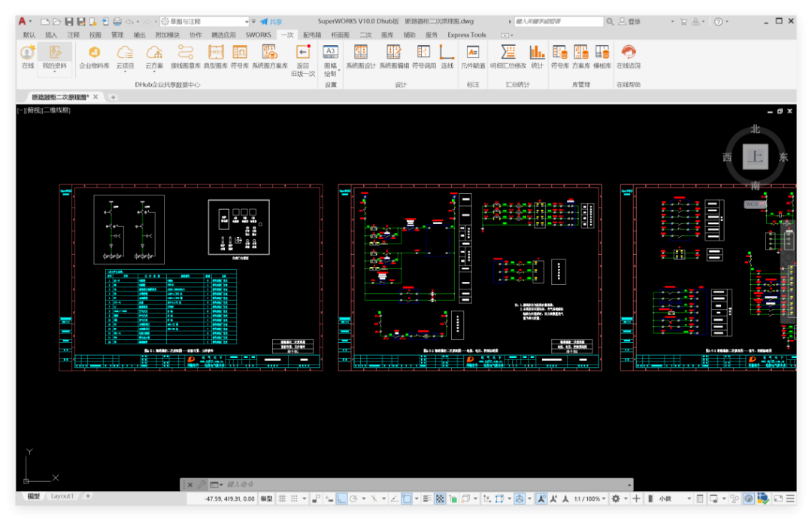812x521 pixels.
Task: Click the Print icon in quick access toolbar
Action: [117, 21]
